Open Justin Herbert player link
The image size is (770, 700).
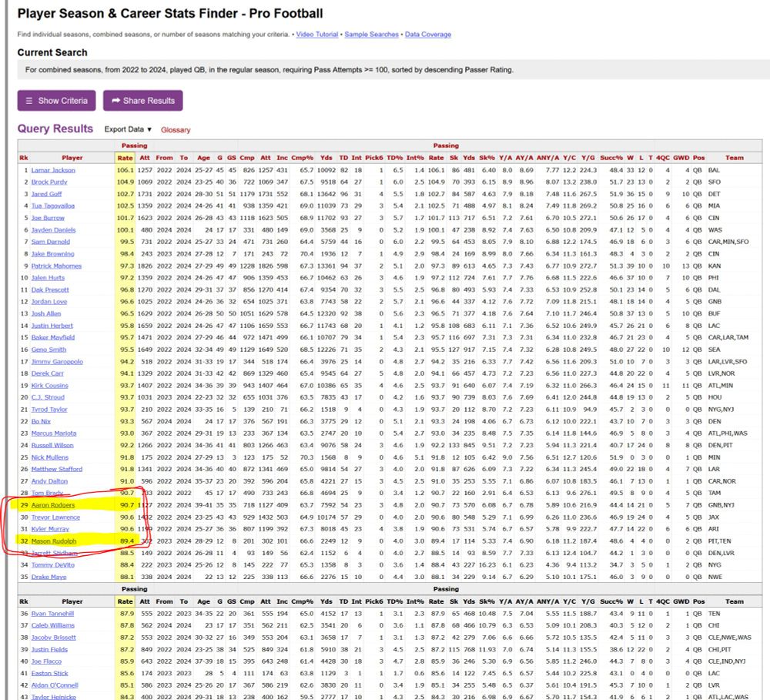click(x=52, y=326)
